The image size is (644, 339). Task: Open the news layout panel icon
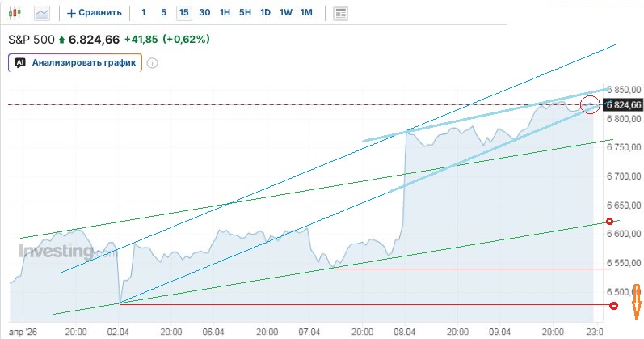tap(340, 13)
